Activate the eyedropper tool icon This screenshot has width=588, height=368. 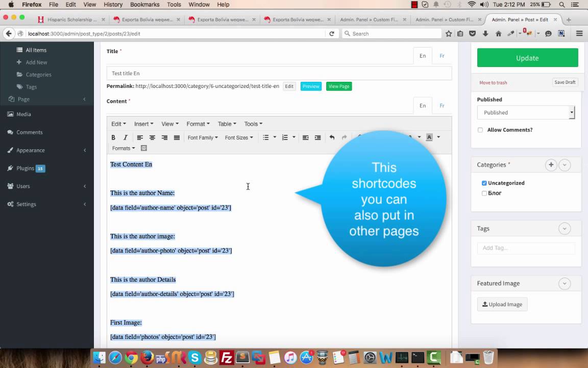click(511, 33)
